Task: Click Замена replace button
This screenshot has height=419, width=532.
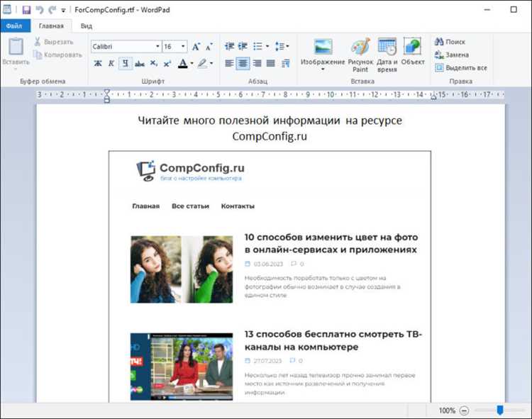Action: [x=452, y=55]
